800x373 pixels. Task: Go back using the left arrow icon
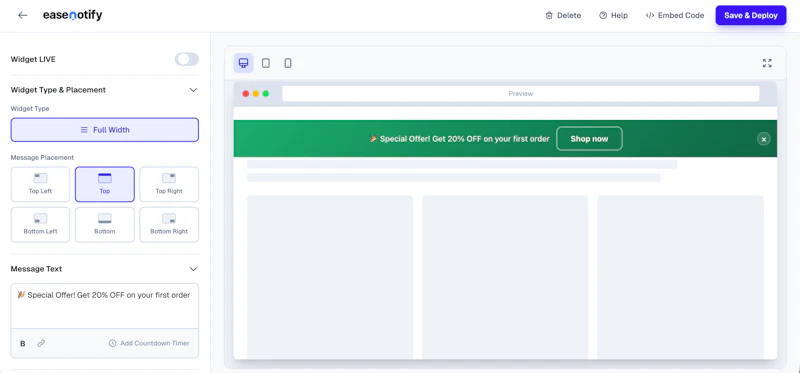(22, 15)
